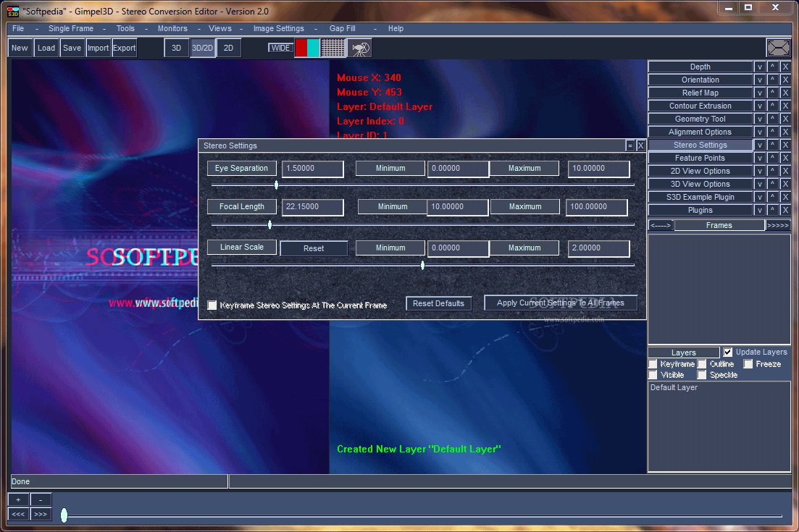Click the X next to Feature Points
The image size is (799, 532).
(785, 158)
